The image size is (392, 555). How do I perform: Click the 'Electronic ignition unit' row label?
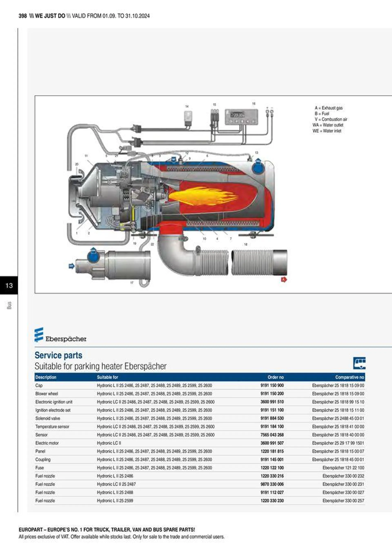pos(54,402)
